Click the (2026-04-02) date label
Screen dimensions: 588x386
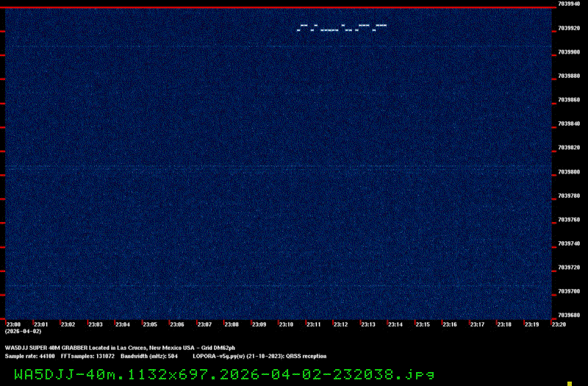[23, 332]
